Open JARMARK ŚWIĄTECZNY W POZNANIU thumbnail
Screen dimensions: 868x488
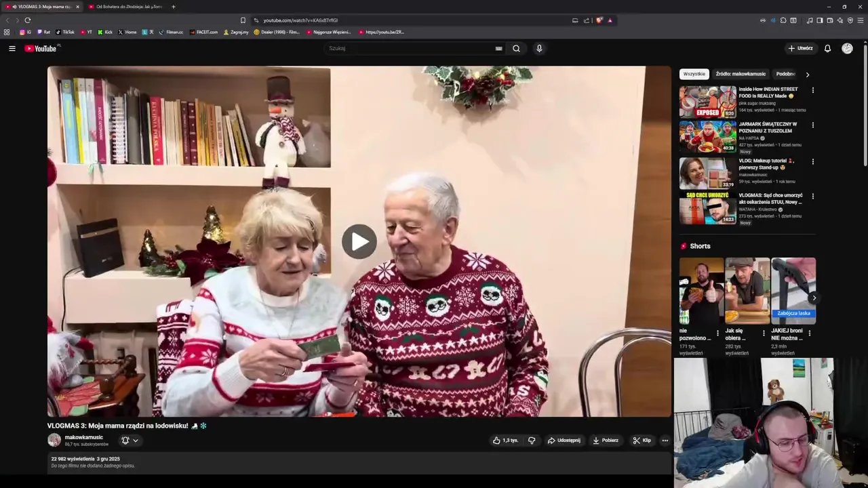pyautogui.click(x=707, y=137)
